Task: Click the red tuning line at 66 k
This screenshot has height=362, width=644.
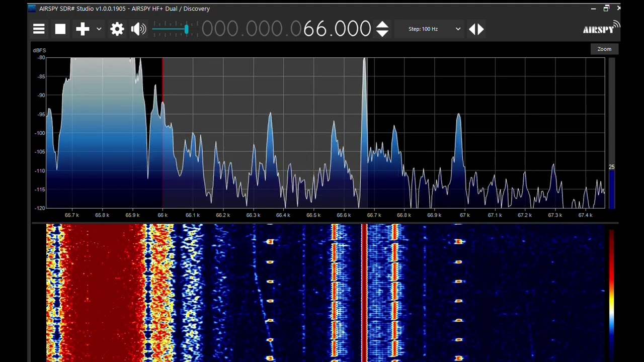Action: [163, 133]
